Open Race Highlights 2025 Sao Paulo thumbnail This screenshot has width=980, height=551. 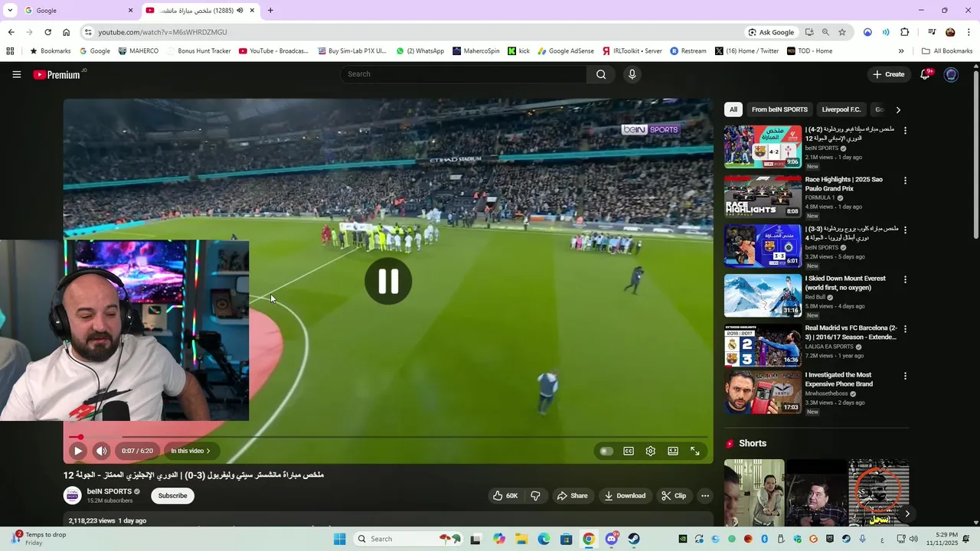click(763, 197)
